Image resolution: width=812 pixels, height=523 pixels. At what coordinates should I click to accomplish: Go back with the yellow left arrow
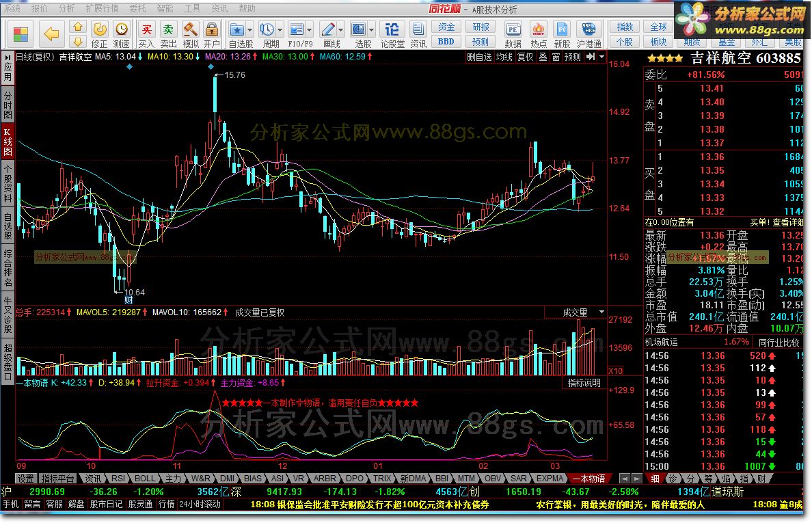click(51, 34)
